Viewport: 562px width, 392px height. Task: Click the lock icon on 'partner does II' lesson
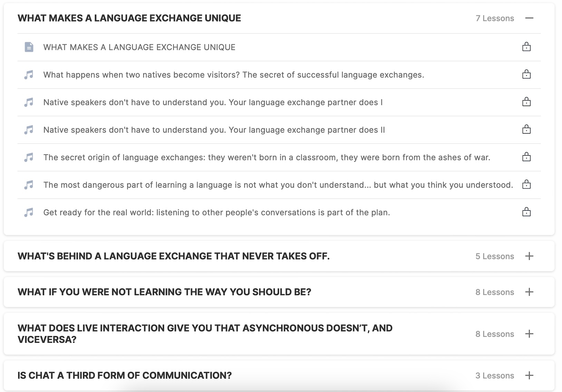[526, 129]
